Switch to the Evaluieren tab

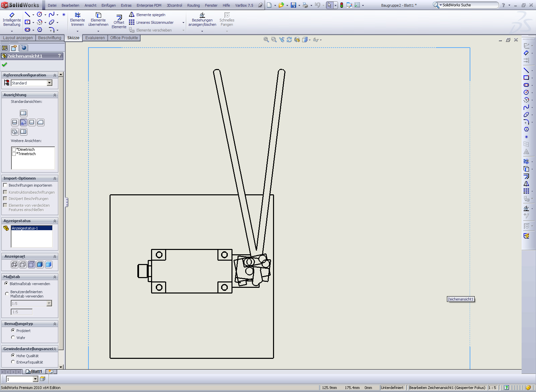click(x=95, y=38)
